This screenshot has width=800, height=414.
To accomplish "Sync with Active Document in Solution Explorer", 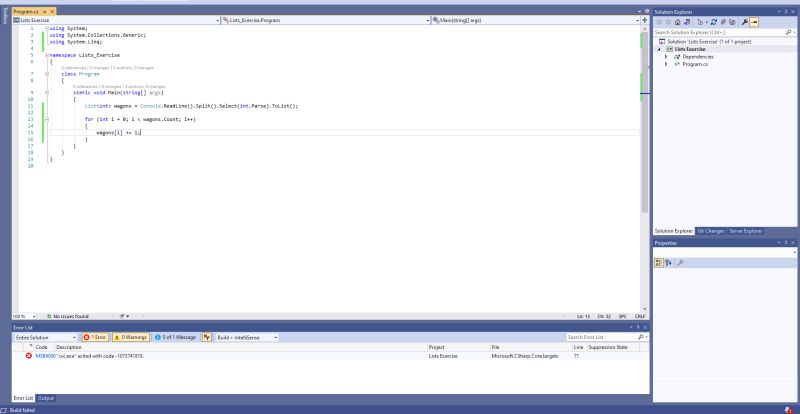I will click(x=714, y=22).
